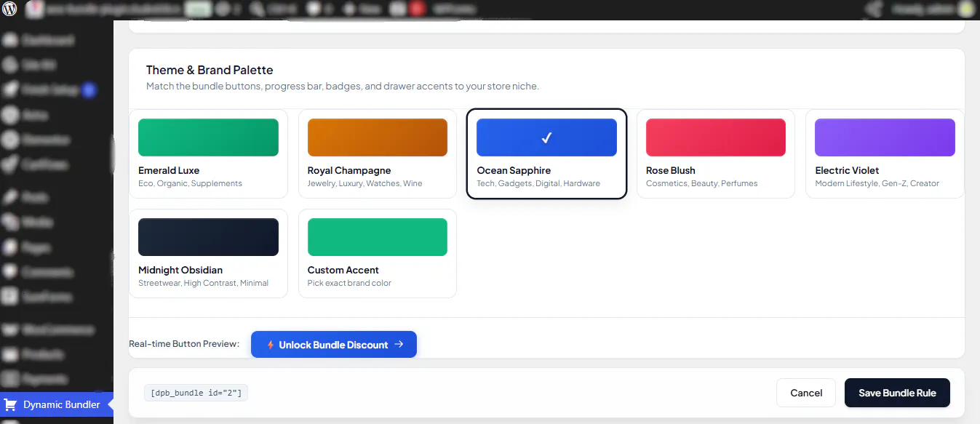Select the Ocean Sapphire theme card

[546, 153]
